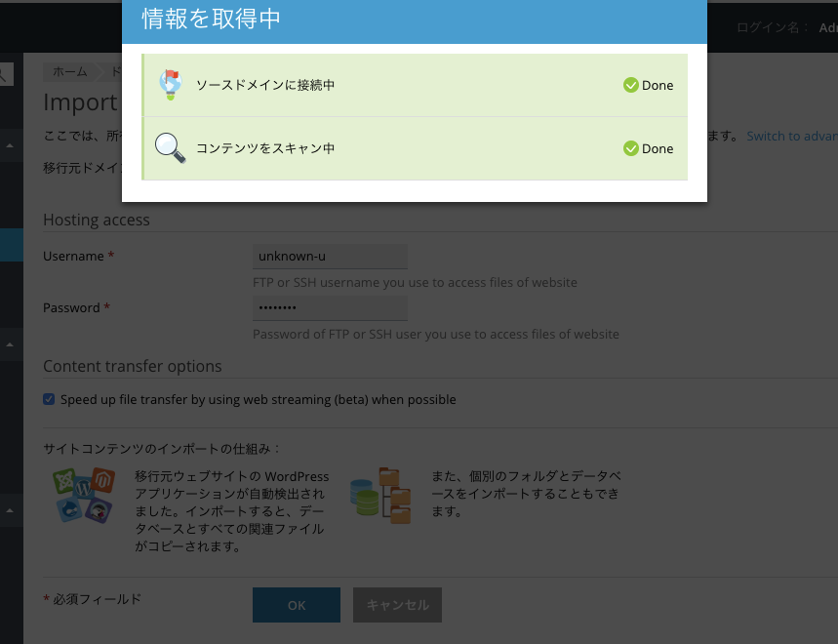Focus the Username input field
This screenshot has width=838, height=644.
coord(330,257)
